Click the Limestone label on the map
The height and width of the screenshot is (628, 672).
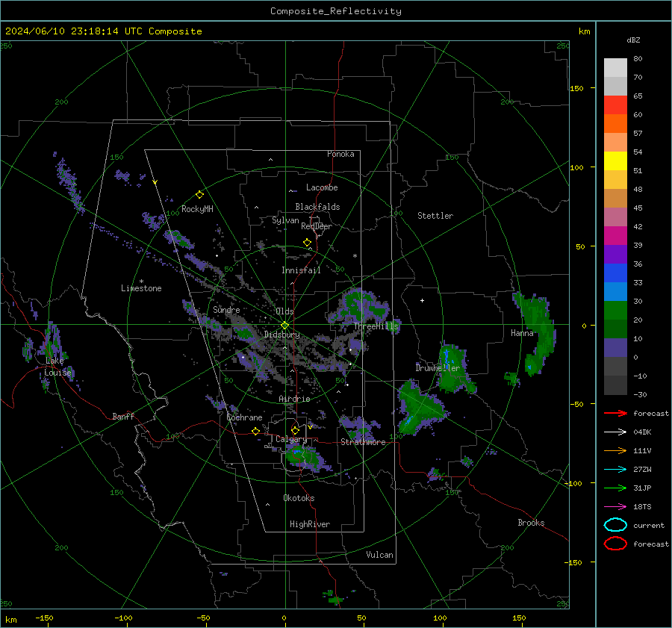click(141, 288)
